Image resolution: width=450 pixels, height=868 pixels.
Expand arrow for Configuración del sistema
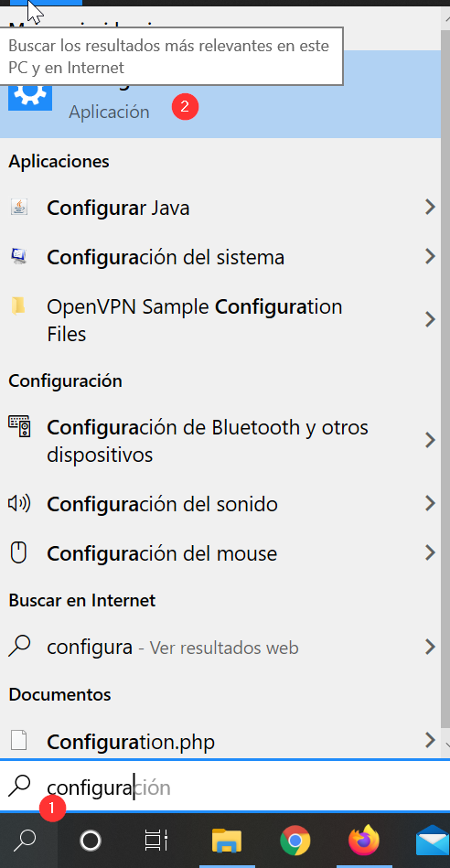[430, 256]
